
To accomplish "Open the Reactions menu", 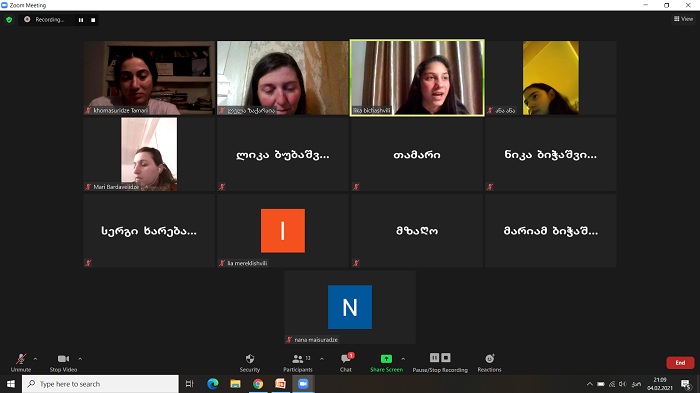I will pyautogui.click(x=490, y=362).
